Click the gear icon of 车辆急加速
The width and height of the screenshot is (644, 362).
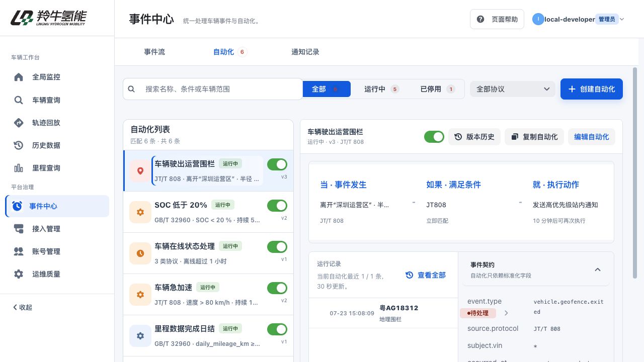140,295
